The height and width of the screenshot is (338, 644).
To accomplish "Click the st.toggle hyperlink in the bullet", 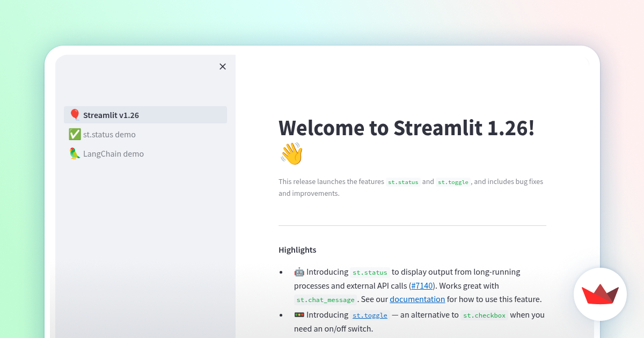I will point(369,315).
